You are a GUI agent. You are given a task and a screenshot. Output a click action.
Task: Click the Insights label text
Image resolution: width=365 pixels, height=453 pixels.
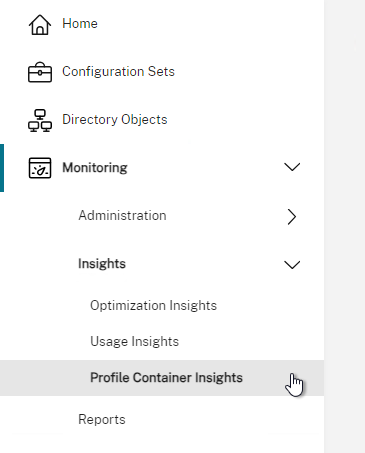point(102,264)
